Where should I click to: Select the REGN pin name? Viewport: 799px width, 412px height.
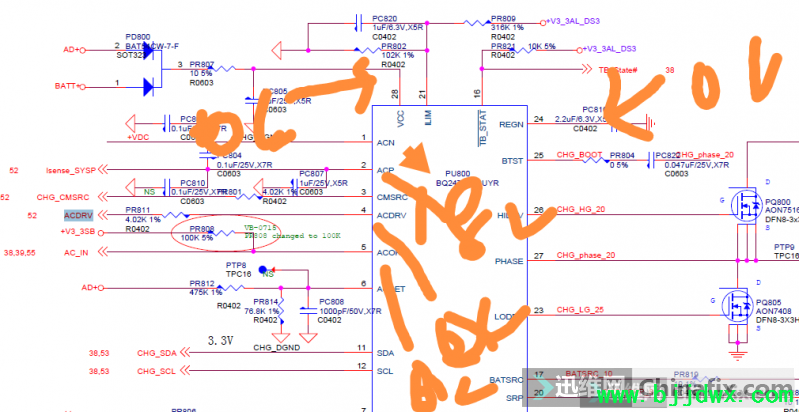pyautogui.click(x=511, y=124)
